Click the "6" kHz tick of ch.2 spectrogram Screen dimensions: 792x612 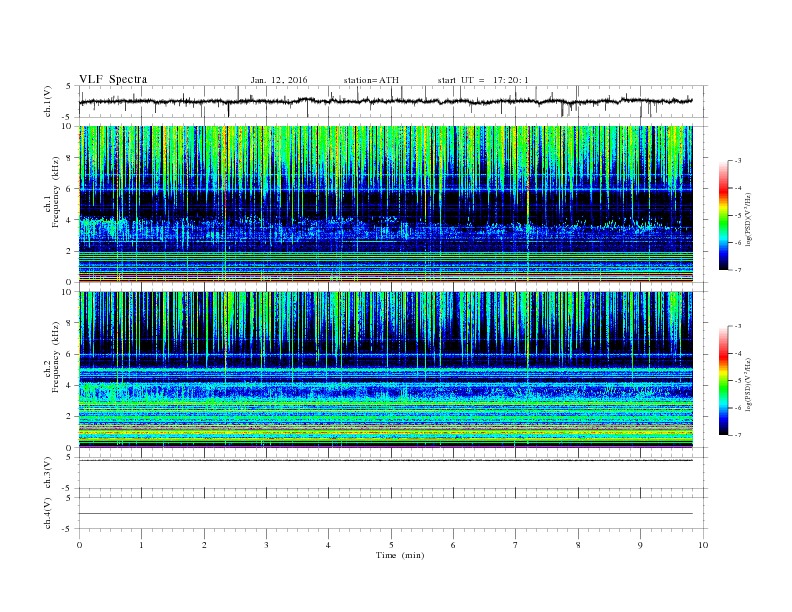(x=70, y=354)
